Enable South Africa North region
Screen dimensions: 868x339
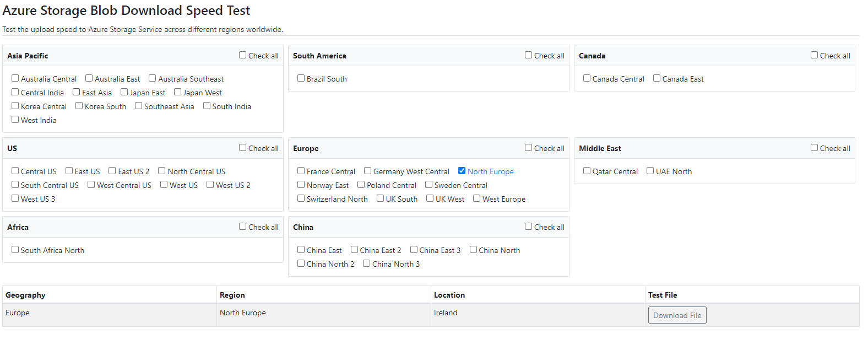point(15,250)
